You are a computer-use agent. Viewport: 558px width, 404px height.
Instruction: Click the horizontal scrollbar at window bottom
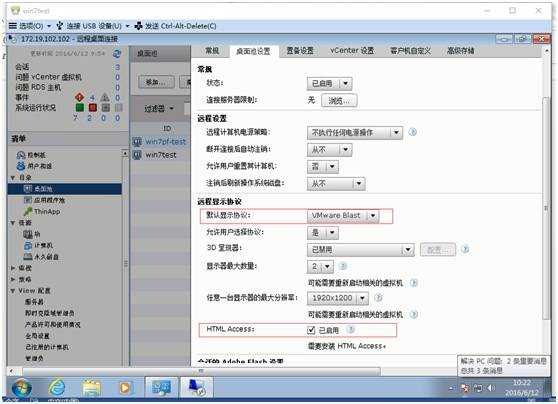[x=201, y=372]
